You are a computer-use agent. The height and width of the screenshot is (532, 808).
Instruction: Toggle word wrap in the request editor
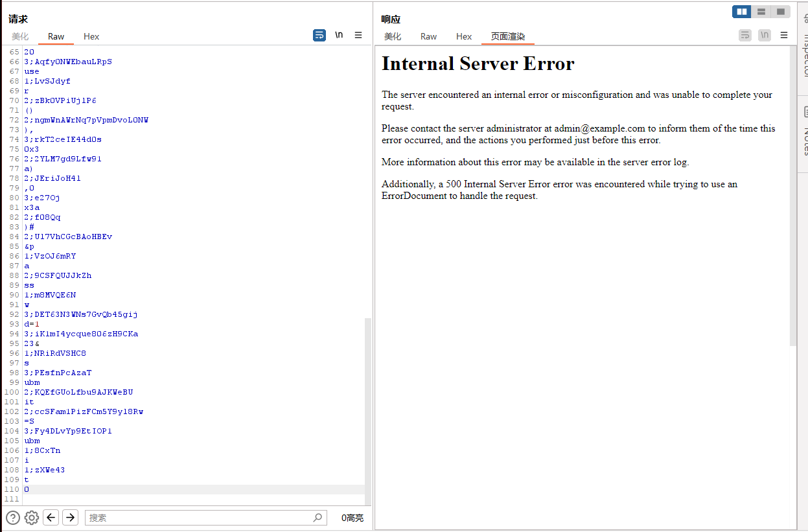tap(319, 36)
